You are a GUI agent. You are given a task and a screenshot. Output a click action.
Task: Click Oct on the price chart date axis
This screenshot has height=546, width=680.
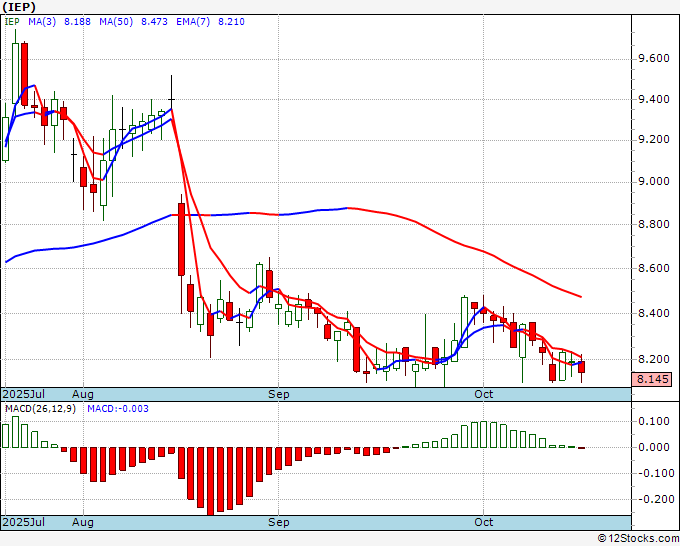pos(484,394)
